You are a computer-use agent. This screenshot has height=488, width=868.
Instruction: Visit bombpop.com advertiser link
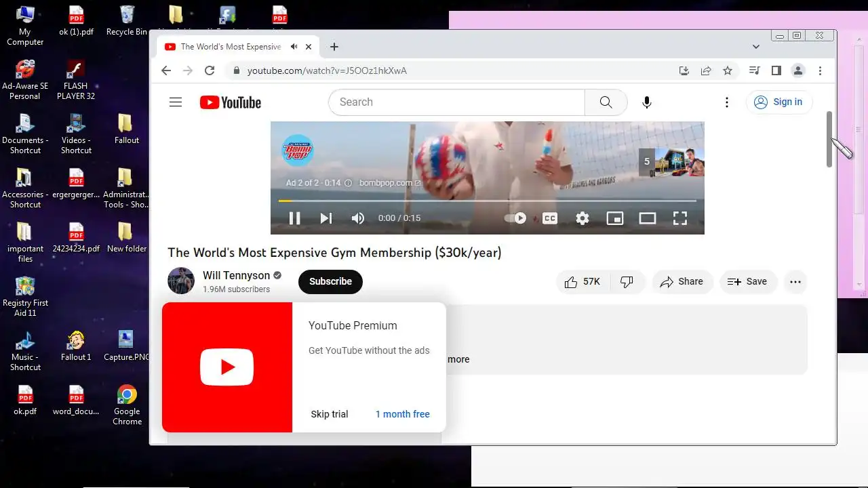390,183
